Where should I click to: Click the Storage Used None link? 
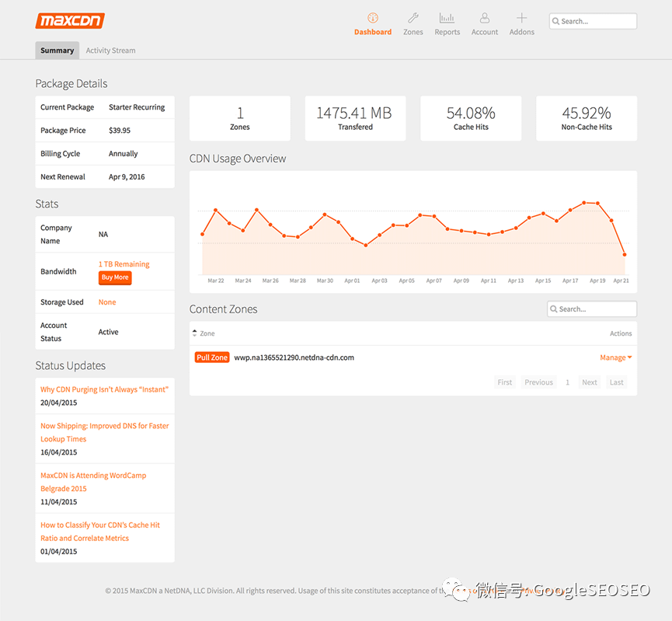(107, 302)
